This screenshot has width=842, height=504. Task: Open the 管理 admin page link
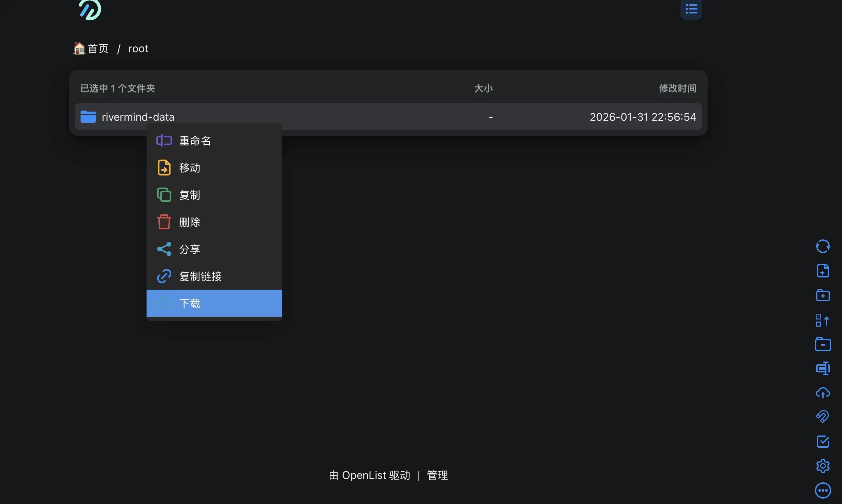click(x=437, y=475)
